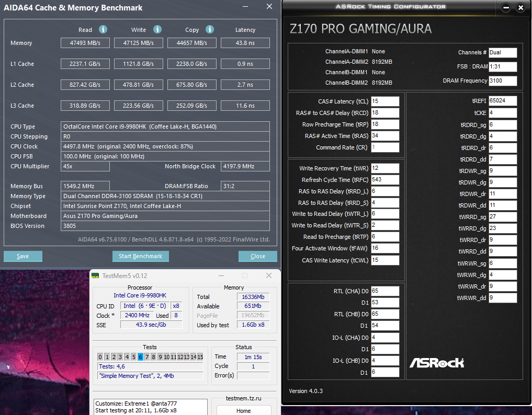Click the North Bridge Clock value 4197.9 MHz
532x415 pixels.
coord(245,167)
